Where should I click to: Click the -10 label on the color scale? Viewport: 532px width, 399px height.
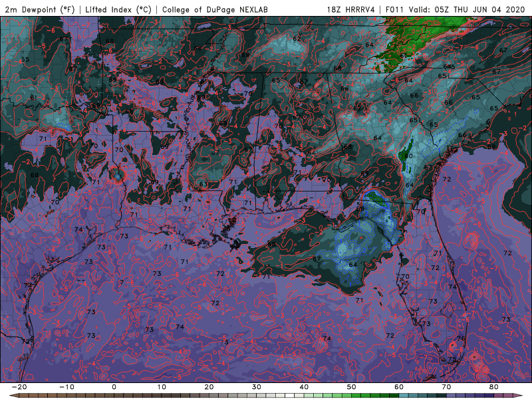coord(66,387)
